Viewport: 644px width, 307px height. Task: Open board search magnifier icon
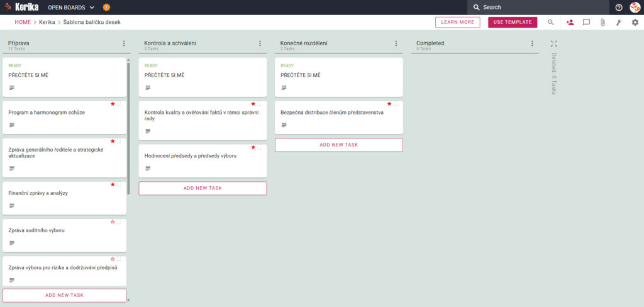[x=551, y=22]
